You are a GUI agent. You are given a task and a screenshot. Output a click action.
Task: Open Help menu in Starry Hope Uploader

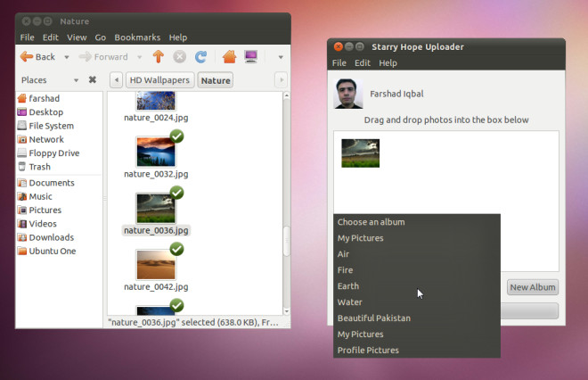click(x=388, y=63)
